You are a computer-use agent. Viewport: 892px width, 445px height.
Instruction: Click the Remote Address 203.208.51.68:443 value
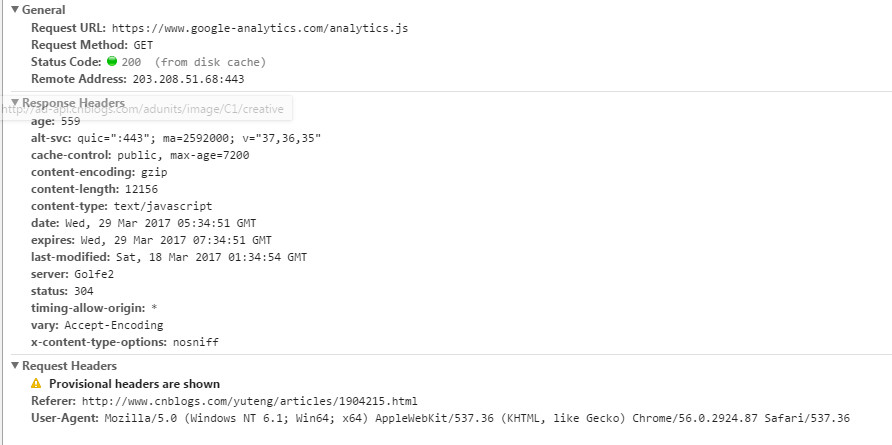(188, 79)
